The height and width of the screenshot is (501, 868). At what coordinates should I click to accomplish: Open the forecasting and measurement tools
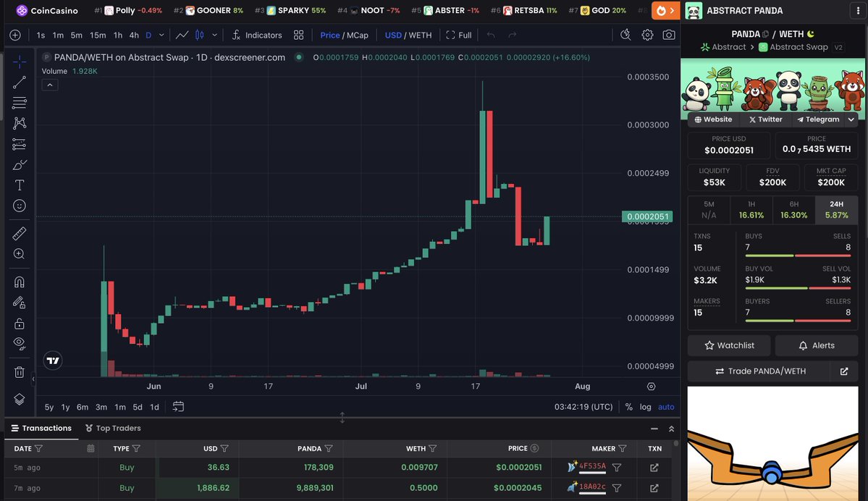coord(20,144)
